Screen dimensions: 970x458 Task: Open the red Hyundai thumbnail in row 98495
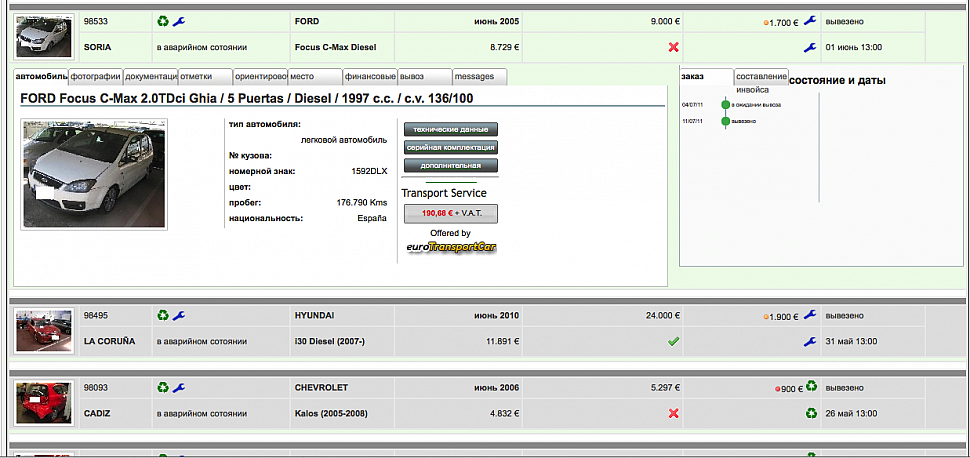tap(44, 332)
